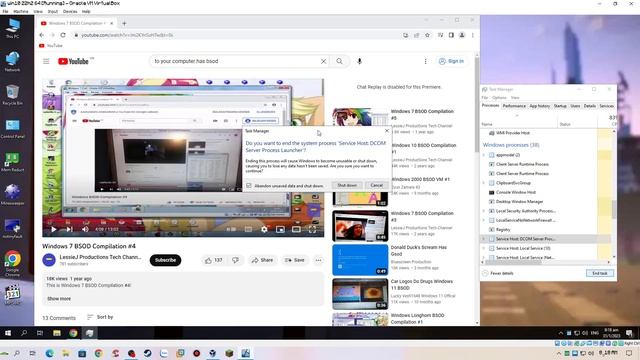640x360 pixels.
Task: Click Shut down in the Task Manager dialog
Action: [x=347, y=185]
